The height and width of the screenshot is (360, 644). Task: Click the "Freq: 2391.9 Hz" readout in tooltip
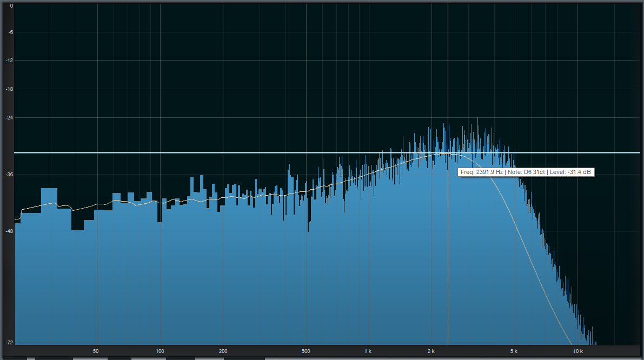[x=481, y=172]
